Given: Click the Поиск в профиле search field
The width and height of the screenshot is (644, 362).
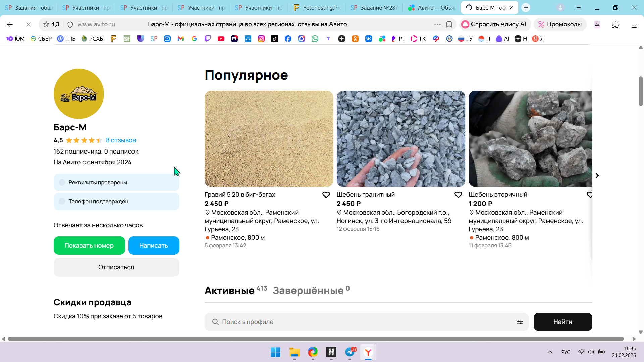Looking at the screenshot, I should [362, 322].
